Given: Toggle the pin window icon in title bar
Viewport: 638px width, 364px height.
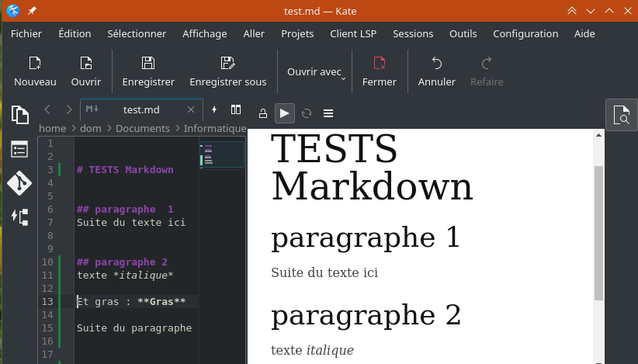Looking at the screenshot, I should click(x=32, y=11).
